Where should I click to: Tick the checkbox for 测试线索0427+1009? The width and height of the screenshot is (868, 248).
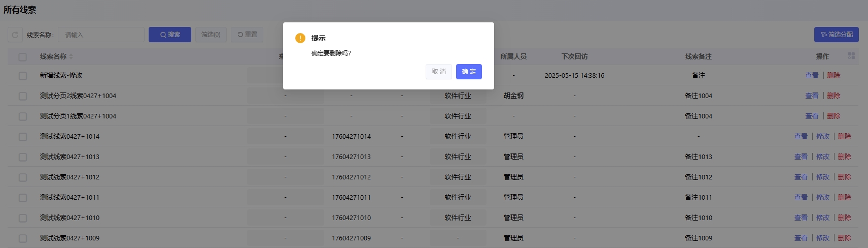(23, 238)
